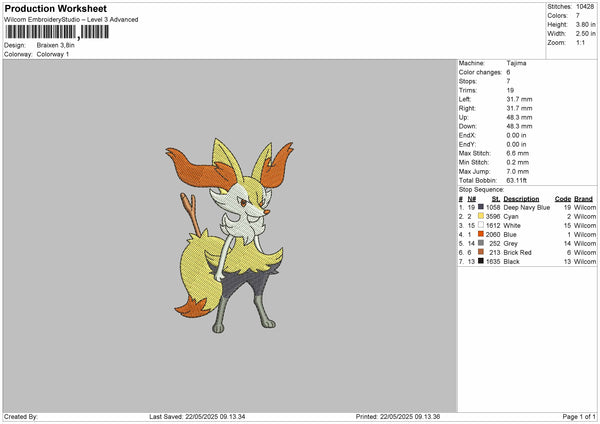This screenshot has width=600, height=424.
Task: Click the Max Jump value '7.0 mm'
Action: tap(518, 171)
